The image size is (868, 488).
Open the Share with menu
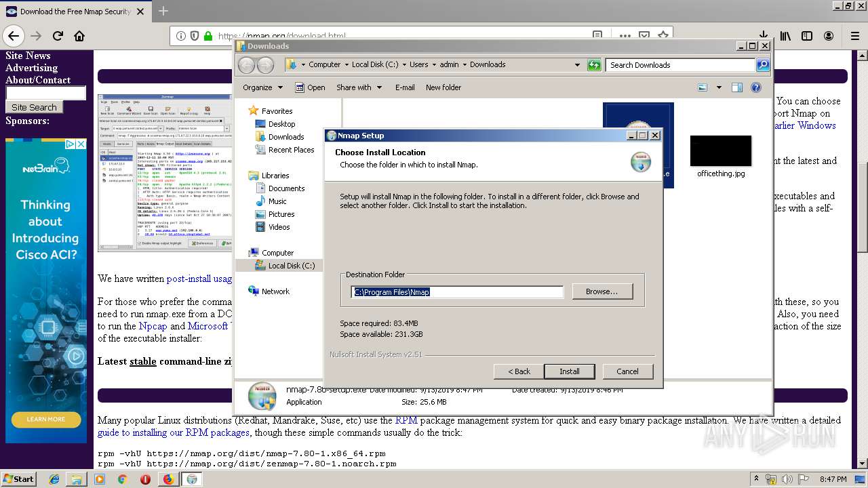pyautogui.click(x=359, y=87)
